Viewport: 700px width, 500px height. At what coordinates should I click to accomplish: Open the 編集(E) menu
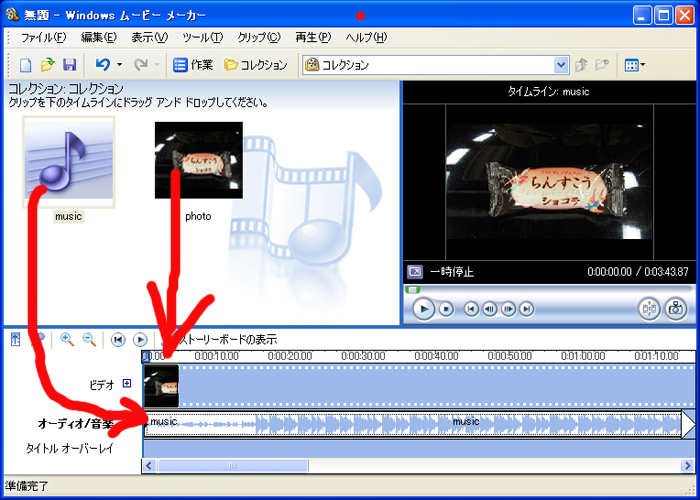pyautogui.click(x=99, y=38)
